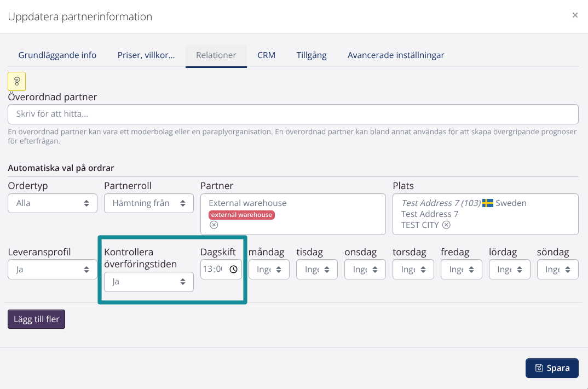Open the tisdag dropdown
This screenshot has width=588, height=389.
[317, 270]
